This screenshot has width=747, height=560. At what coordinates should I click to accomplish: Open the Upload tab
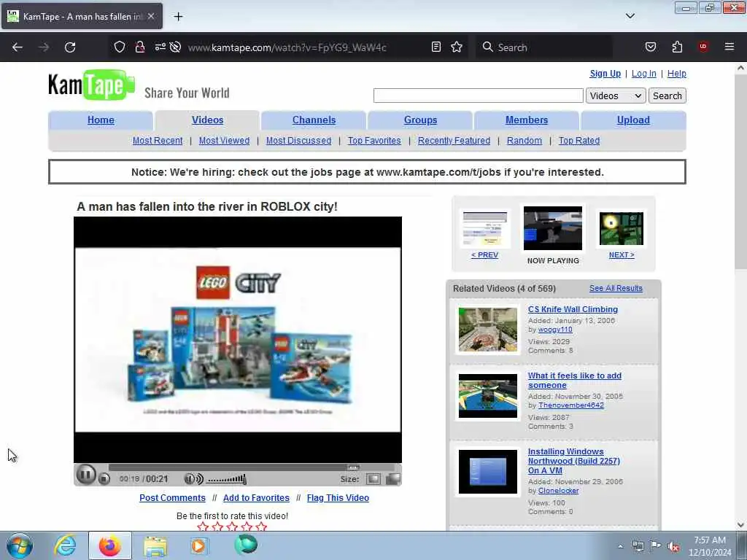pos(633,120)
